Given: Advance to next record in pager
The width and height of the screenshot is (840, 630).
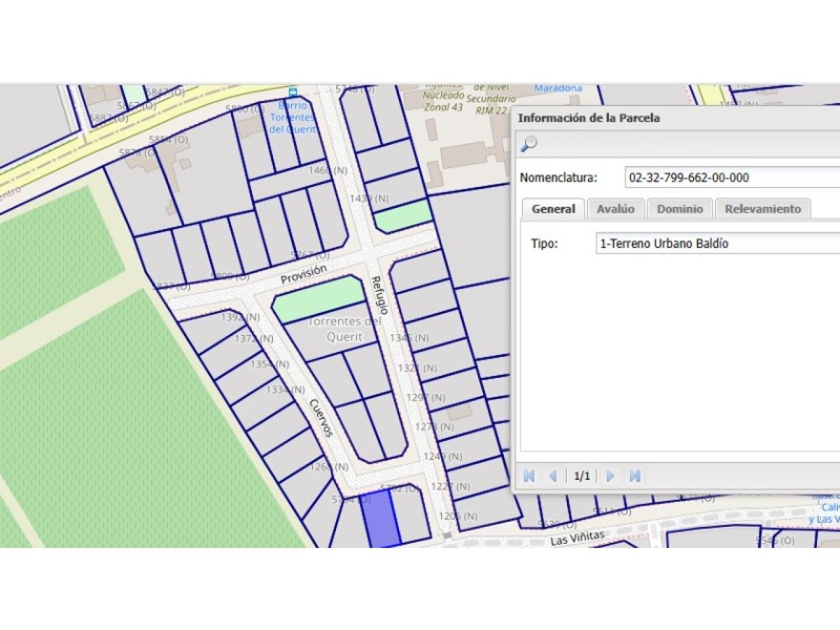Looking at the screenshot, I should tap(610, 476).
